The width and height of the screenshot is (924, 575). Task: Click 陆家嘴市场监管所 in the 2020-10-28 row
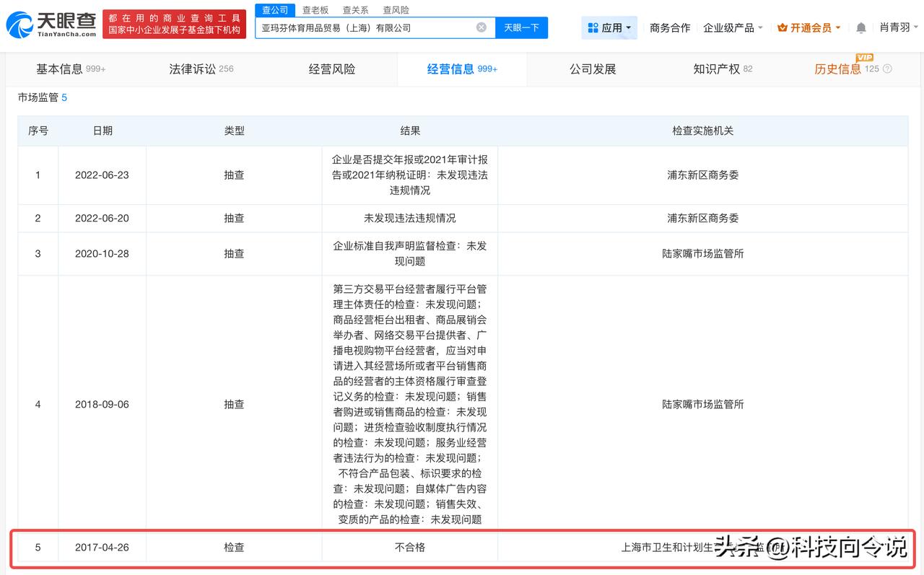click(x=702, y=253)
